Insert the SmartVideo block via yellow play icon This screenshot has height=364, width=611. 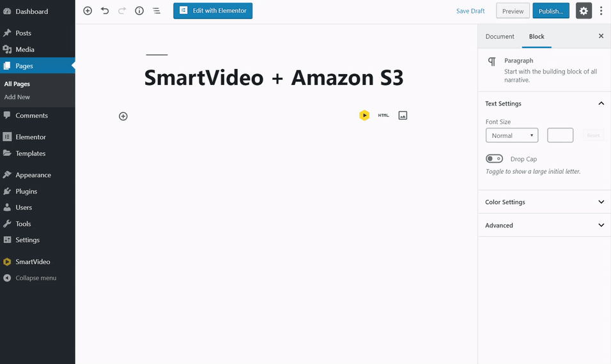[x=364, y=116]
